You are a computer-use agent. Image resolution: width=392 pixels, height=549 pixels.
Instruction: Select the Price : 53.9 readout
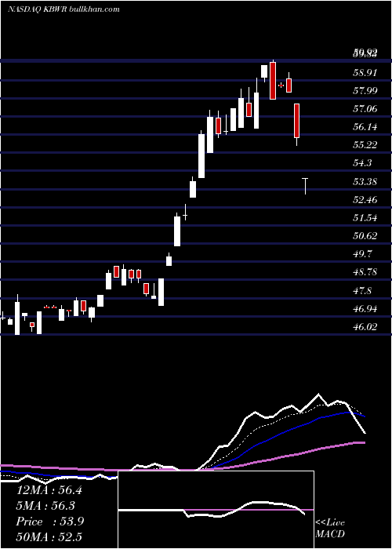point(49,522)
